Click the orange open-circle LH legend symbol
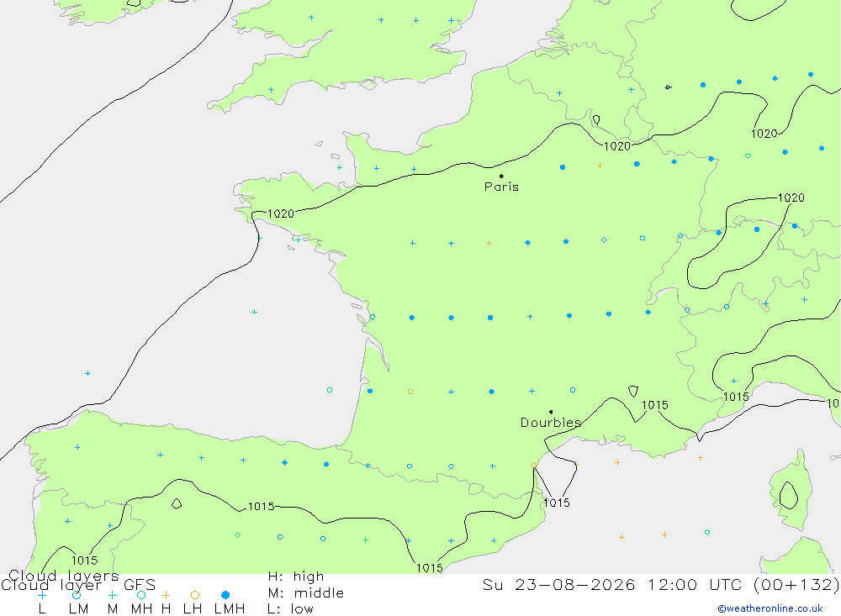 click(195, 595)
